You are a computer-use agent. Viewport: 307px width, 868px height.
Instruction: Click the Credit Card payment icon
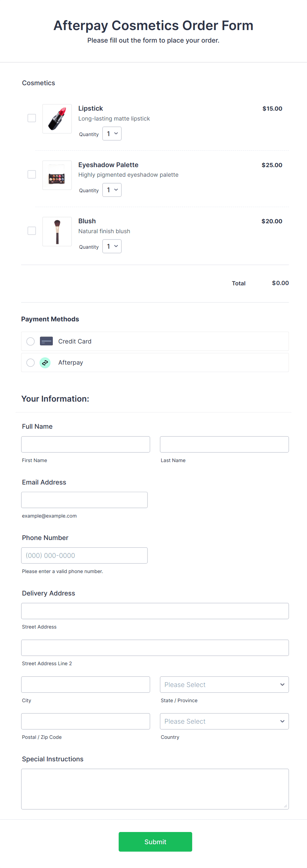coord(46,341)
